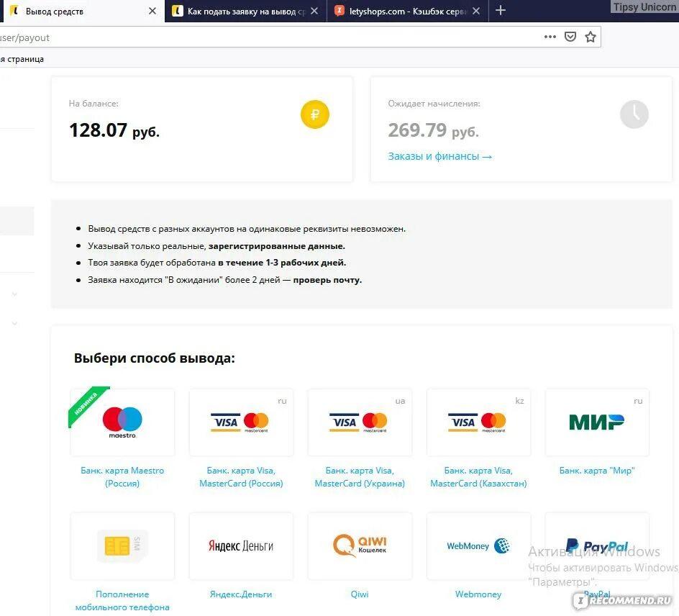Click the "Яндекс.Деньги" text link
679x616 pixels.
click(x=241, y=594)
